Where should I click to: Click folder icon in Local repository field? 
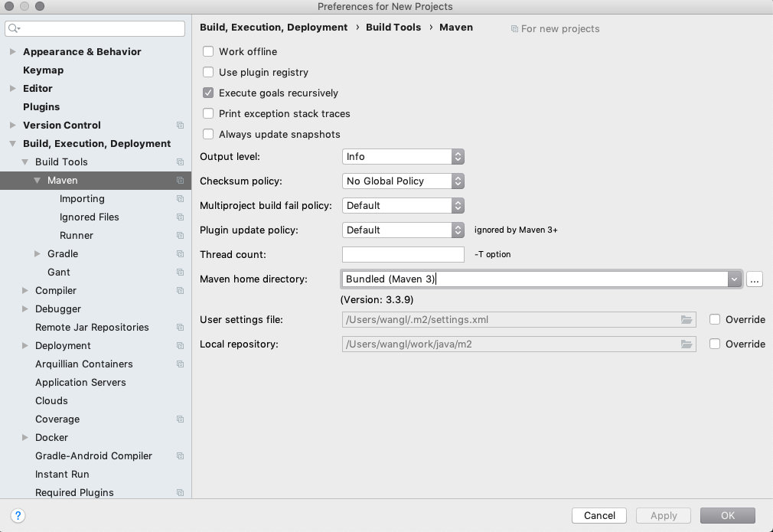687,344
